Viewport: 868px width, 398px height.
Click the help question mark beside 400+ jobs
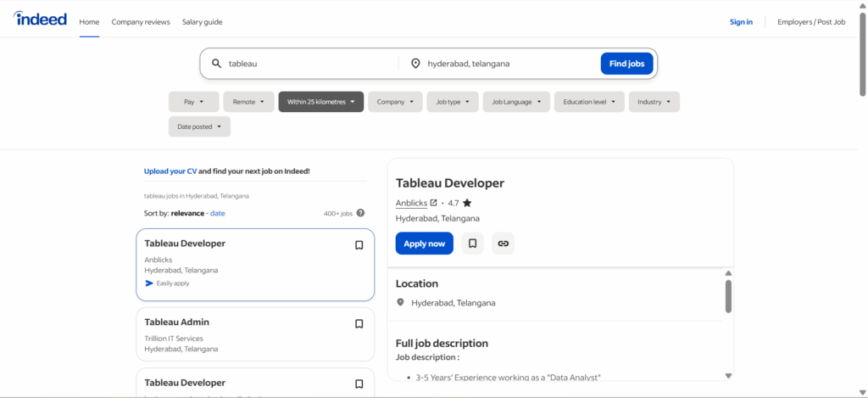pos(360,213)
